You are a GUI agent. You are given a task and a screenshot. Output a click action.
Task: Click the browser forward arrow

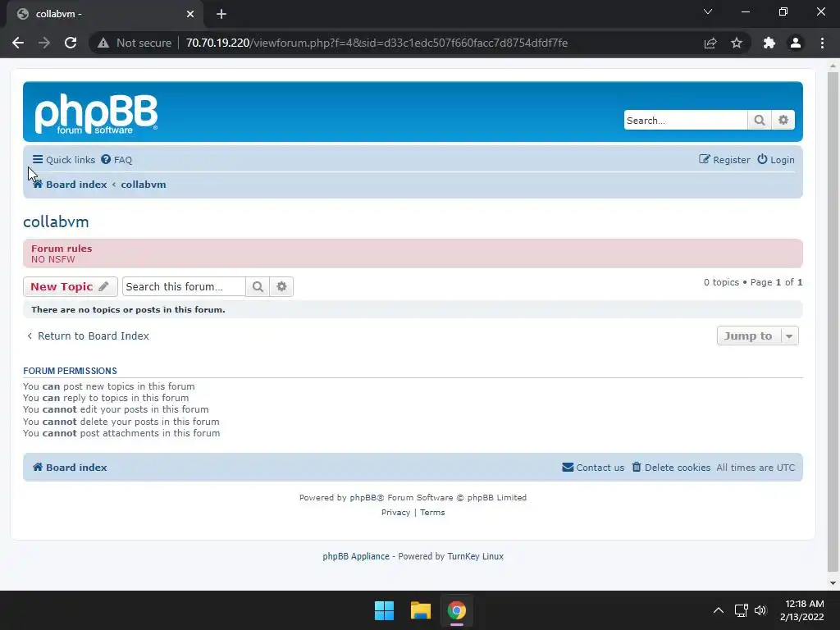(44, 43)
